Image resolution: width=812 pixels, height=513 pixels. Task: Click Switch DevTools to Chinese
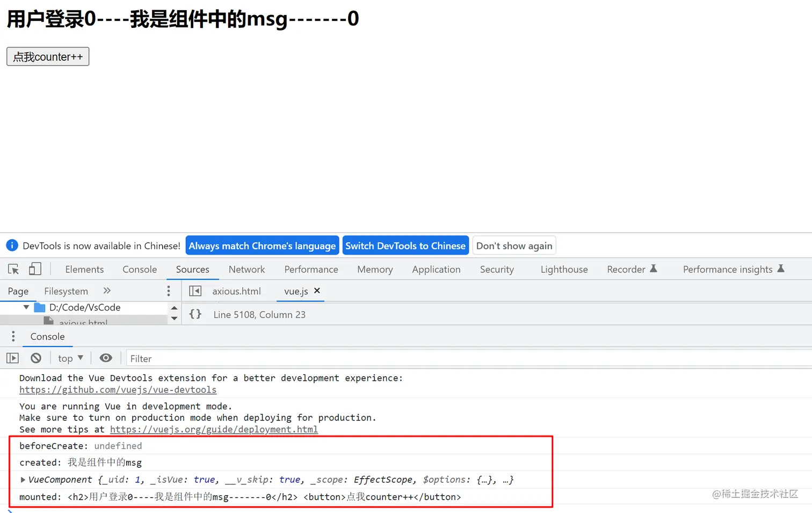pos(405,245)
